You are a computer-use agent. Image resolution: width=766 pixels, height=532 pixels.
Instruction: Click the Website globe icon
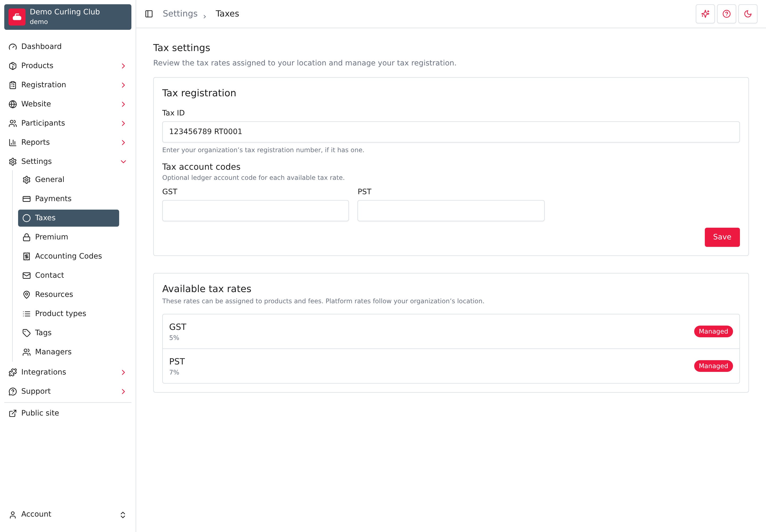pyautogui.click(x=13, y=104)
